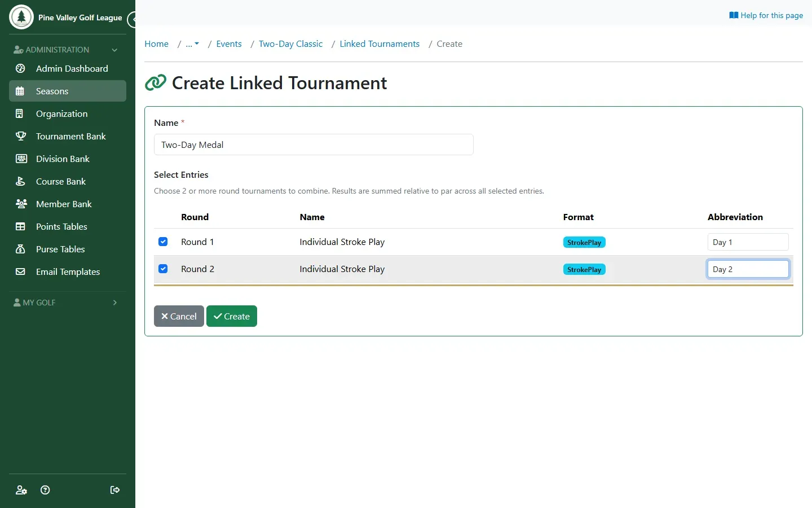Click the Division Bank card icon

(21, 159)
